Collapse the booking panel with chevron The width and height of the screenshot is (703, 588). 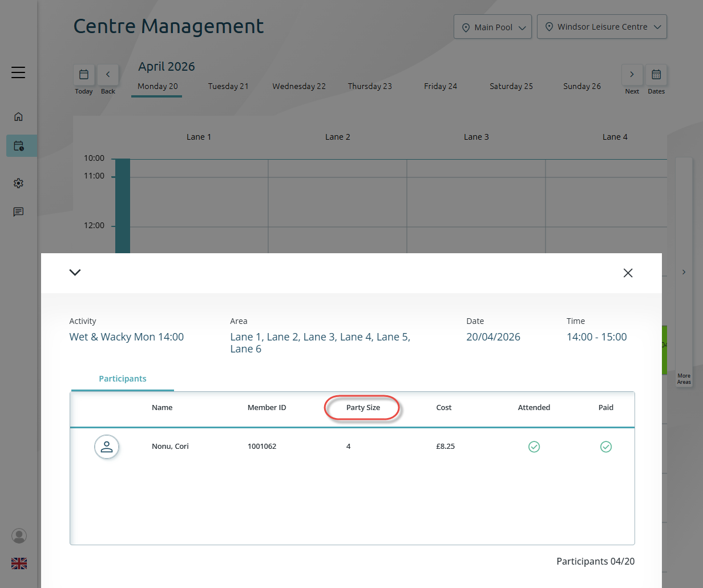tap(75, 273)
